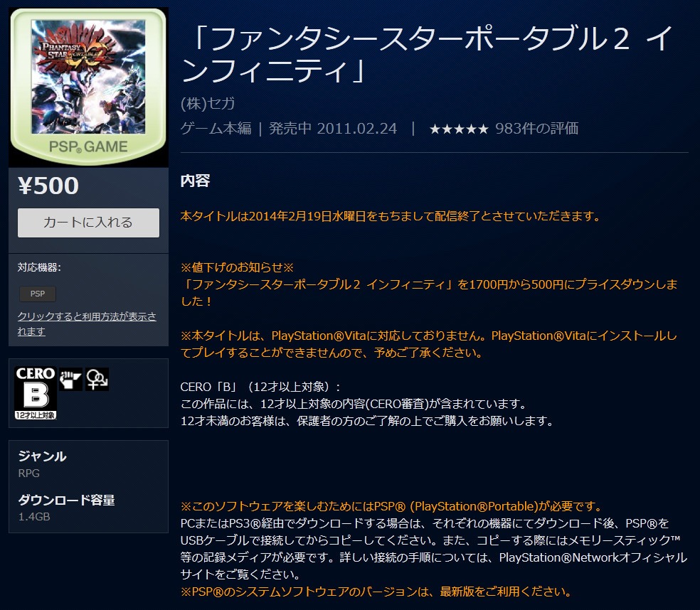This screenshot has height=610, width=700.
Task: Click the Phantasy Star Portable 2 cover thumbnail
Action: click(x=88, y=77)
